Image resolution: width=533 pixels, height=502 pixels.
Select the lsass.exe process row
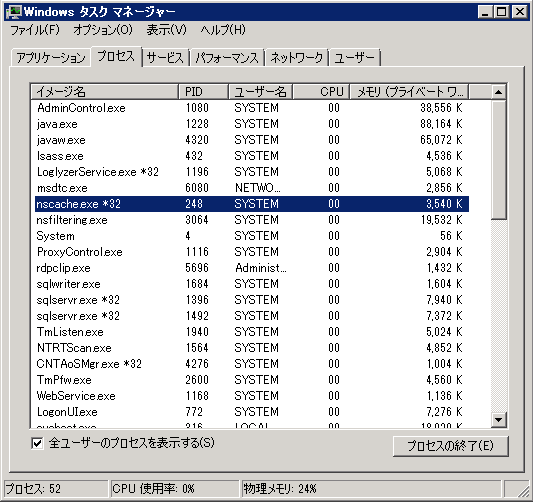(x=252, y=156)
